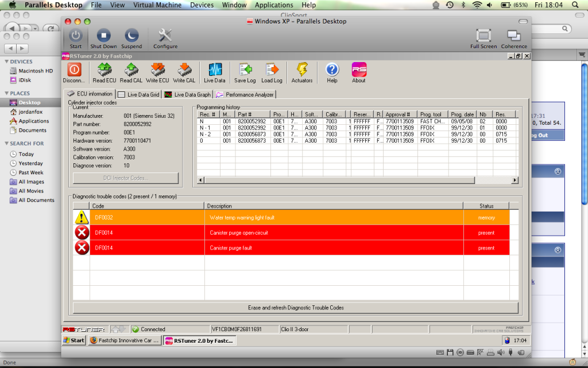Open the Live Data Graph tab
588x368 pixels.
click(x=188, y=94)
